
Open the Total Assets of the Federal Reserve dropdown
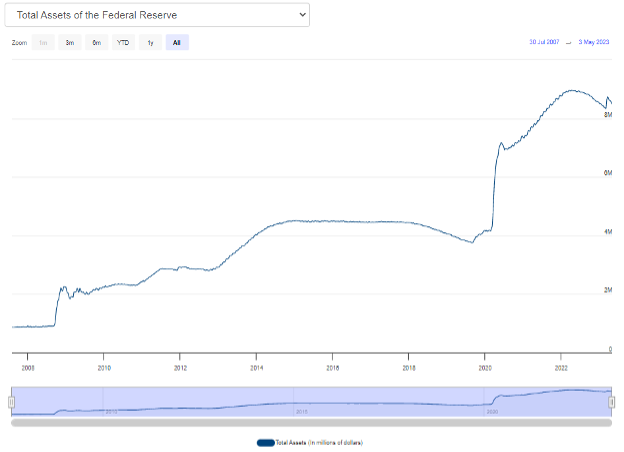point(157,15)
